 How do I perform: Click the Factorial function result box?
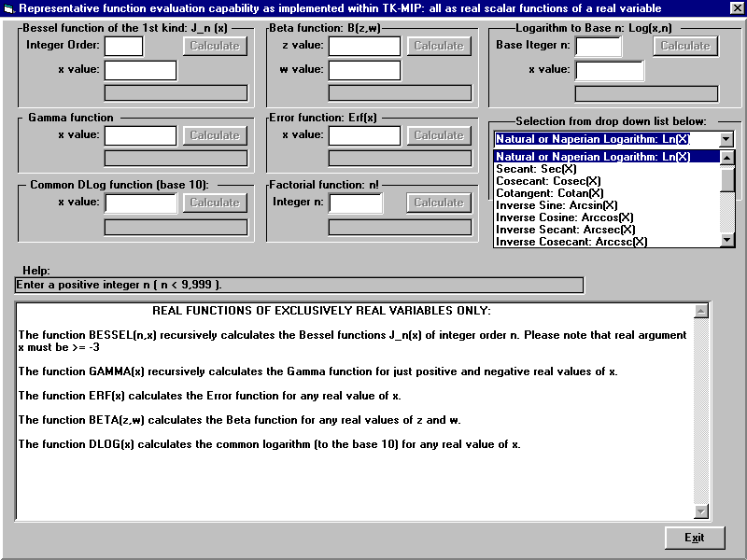coord(400,227)
